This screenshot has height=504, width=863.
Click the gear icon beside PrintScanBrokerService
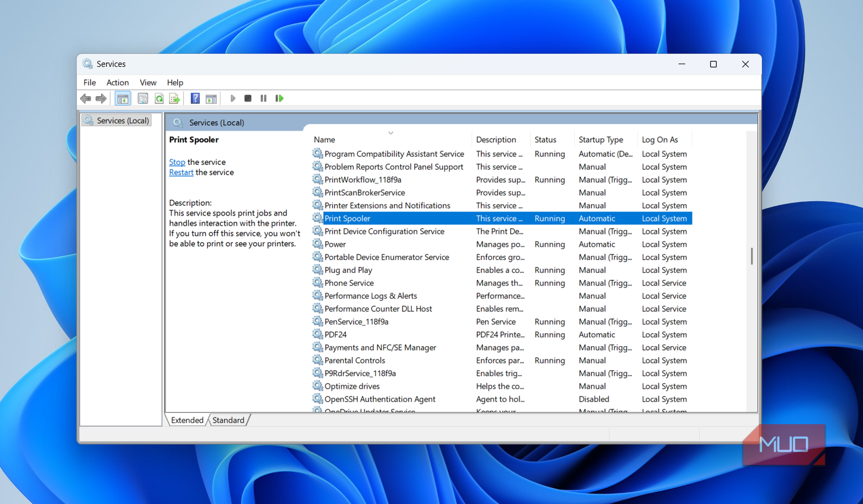[x=317, y=192]
